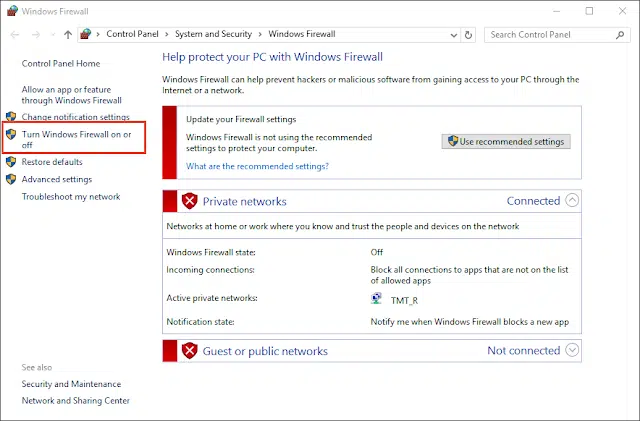Click the firewall icon in address bar
Screen dimensions: 640x421
point(85,34)
